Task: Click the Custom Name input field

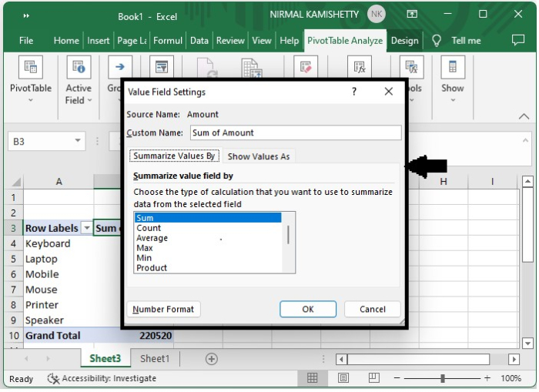Action: pyautogui.click(x=296, y=132)
